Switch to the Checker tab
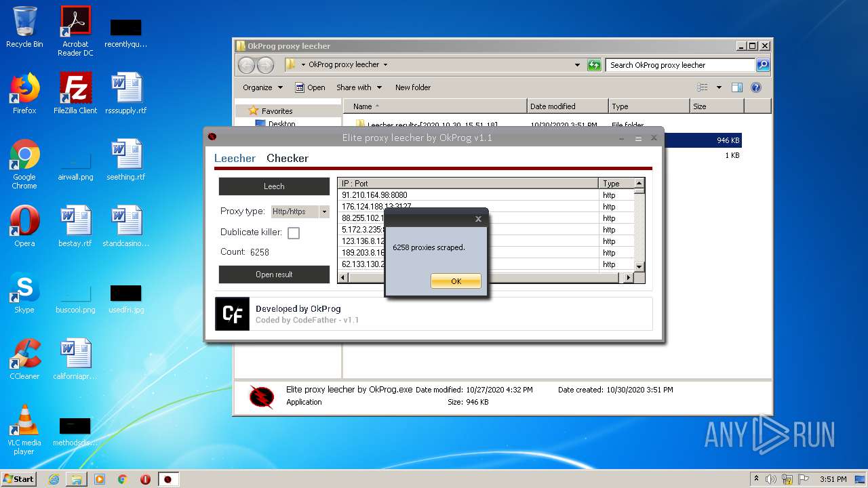 [x=288, y=158]
